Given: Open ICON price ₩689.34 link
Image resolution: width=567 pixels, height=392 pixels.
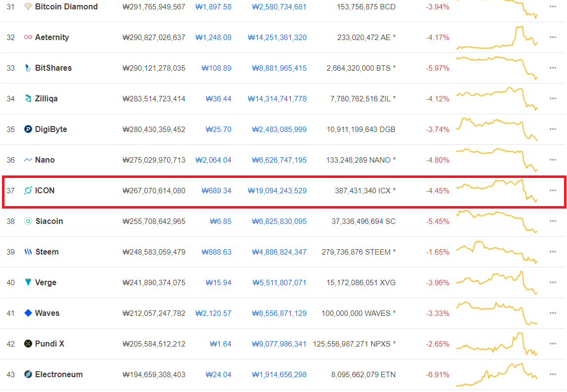Looking at the screenshot, I should click(x=216, y=191).
